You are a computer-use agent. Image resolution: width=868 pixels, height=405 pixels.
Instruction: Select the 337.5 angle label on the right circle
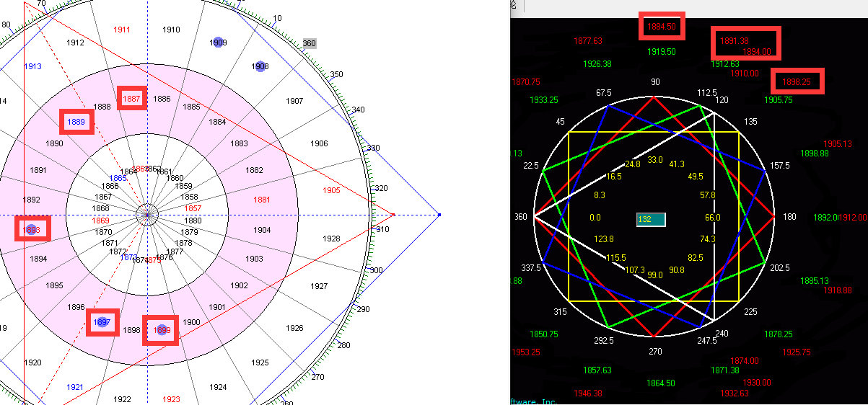pyautogui.click(x=531, y=268)
